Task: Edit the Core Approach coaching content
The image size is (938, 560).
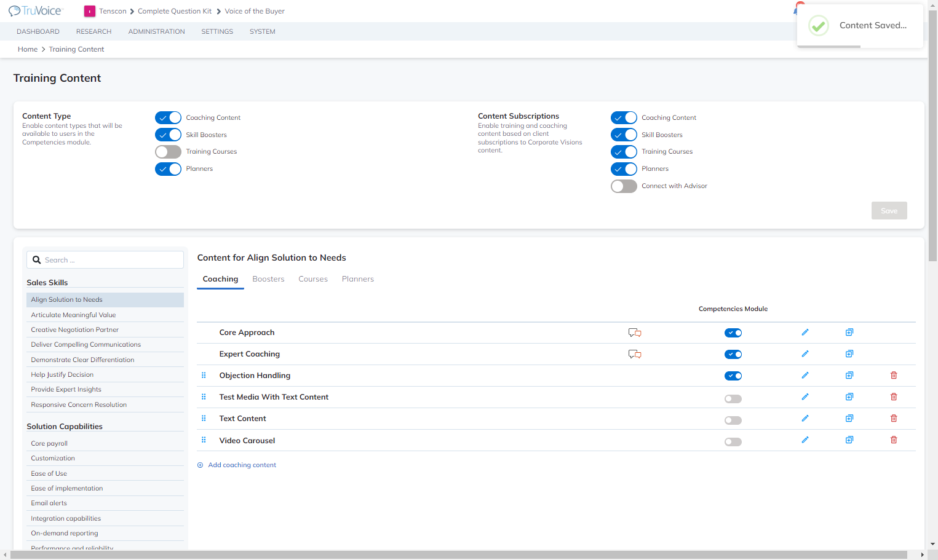Action: 805,333
